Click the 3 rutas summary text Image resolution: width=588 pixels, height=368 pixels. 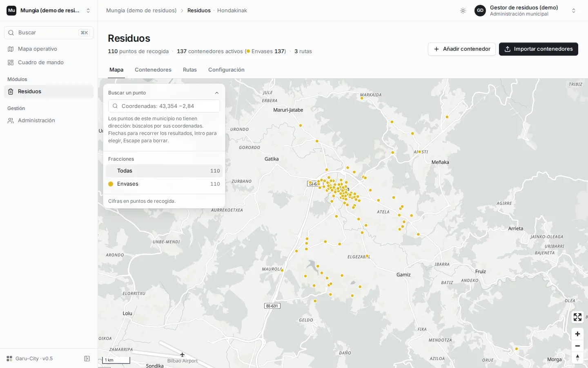coord(303,52)
